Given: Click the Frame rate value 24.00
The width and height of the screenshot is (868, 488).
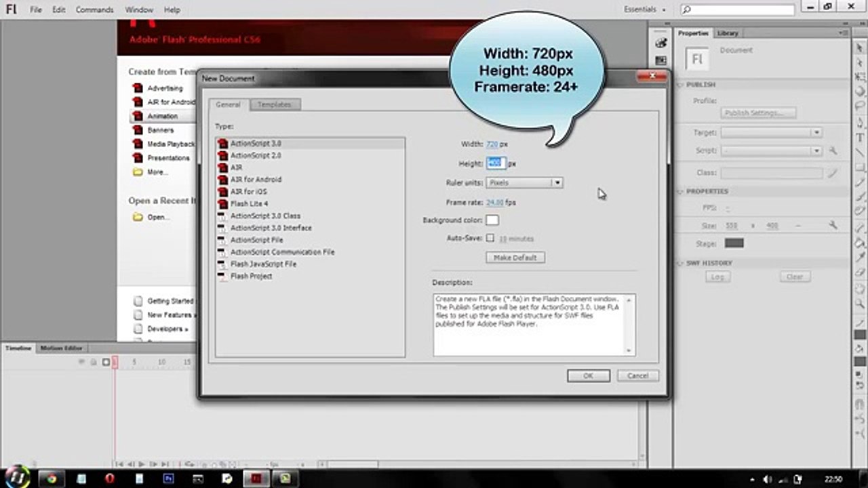Looking at the screenshot, I should coord(495,202).
